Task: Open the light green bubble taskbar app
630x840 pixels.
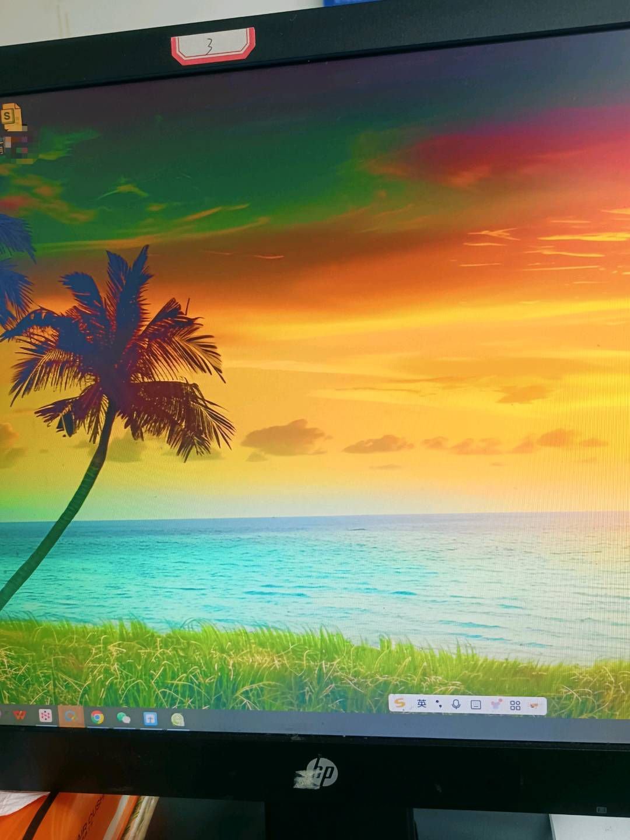Action: (x=178, y=720)
